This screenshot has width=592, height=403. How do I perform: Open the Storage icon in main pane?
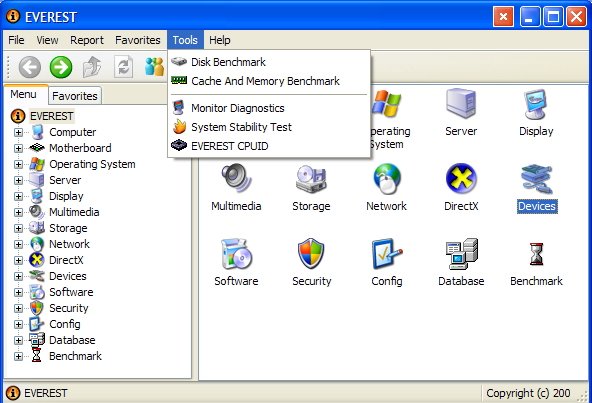click(311, 179)
